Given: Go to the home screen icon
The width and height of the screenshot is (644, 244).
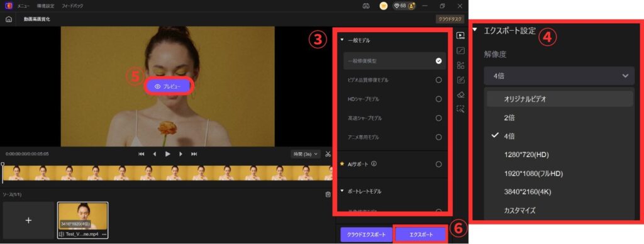Looking at the screenshot, I should point(9,19).
